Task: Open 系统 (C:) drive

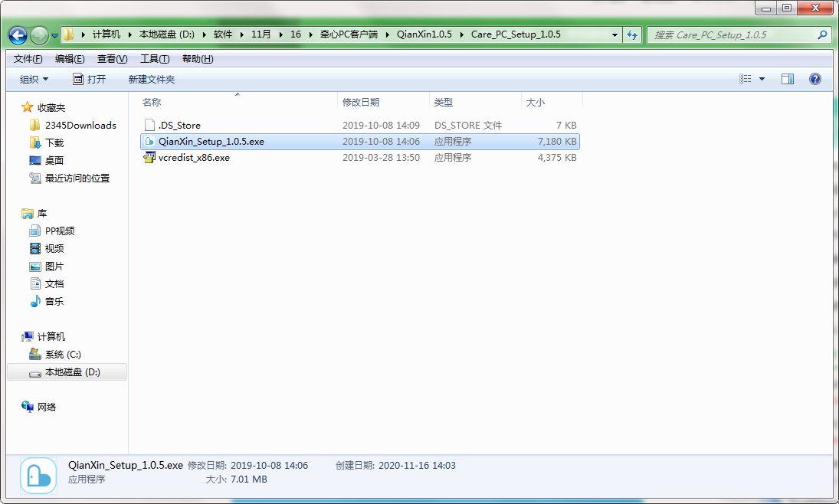Action: coord(63,354)
